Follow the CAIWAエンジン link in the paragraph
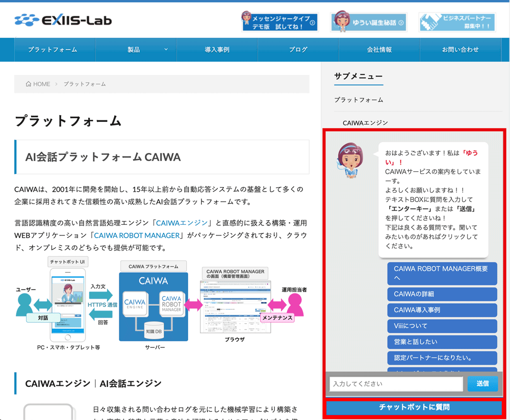Screen dimensions: 510x420 point(182,223)
